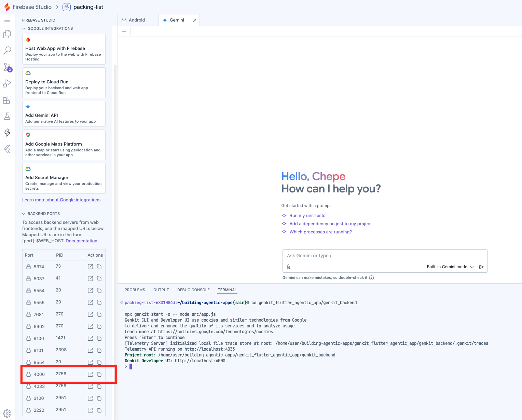Open the Extensions icon
522x420 pixels.
pos(7,100)
